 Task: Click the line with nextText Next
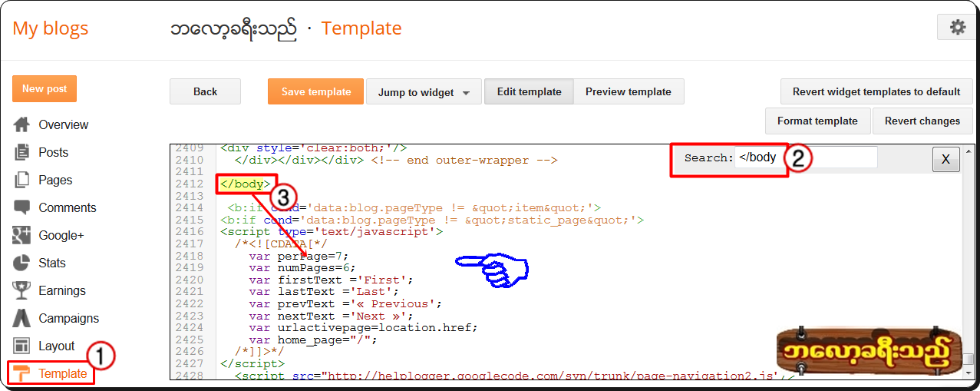(331, 316)
